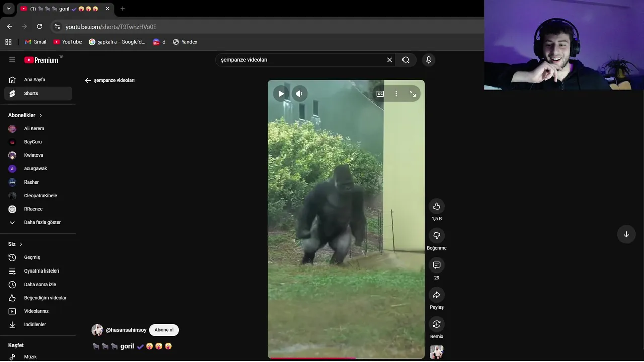Open the short's three-dot options menu
Image resolution: width=644 pixels, height=362 pixels.
396,94
